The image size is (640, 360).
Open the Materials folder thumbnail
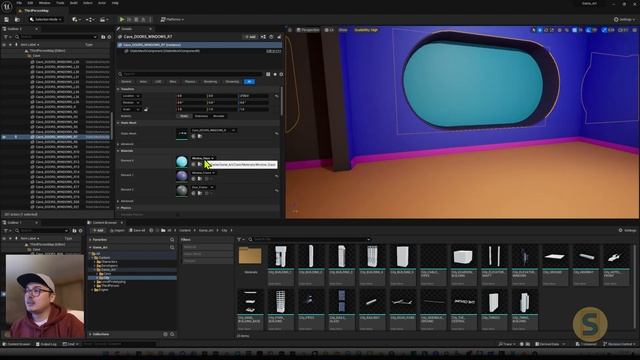[x=250, y=256]
